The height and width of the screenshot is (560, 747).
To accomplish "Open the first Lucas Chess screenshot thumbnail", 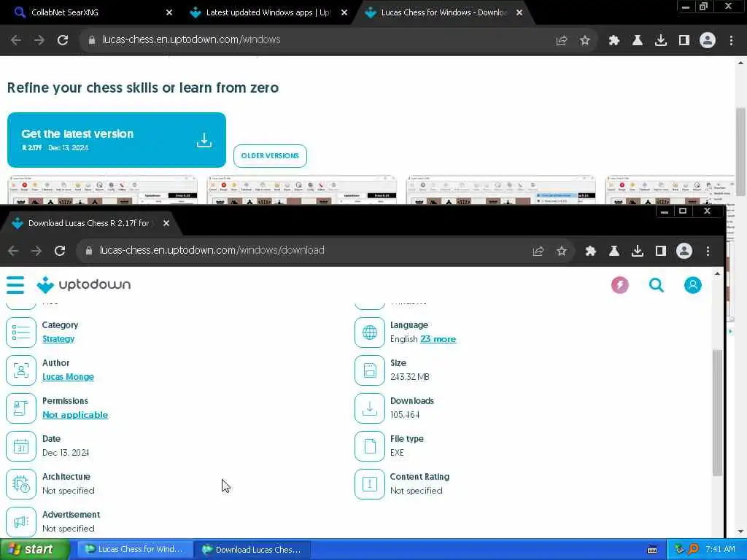I will click(103, 190).
